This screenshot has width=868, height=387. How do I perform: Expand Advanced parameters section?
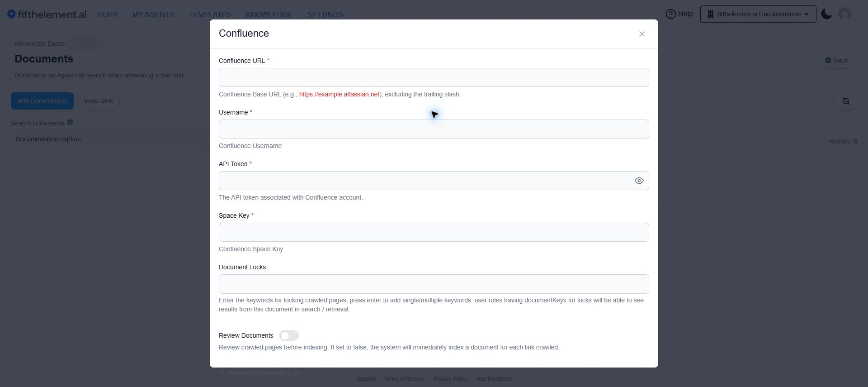pyautogui.click(x=261, y=373)
